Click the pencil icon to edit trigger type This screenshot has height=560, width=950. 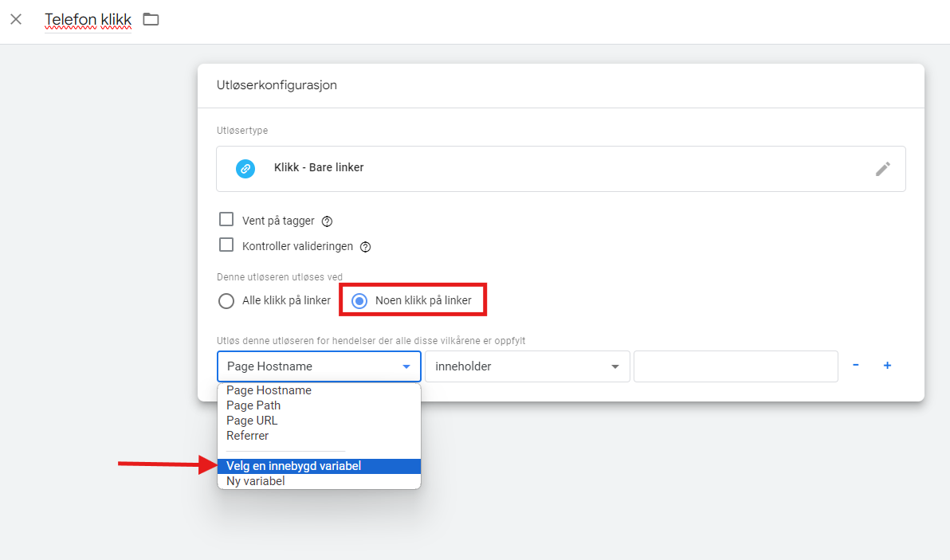[882, 169]
